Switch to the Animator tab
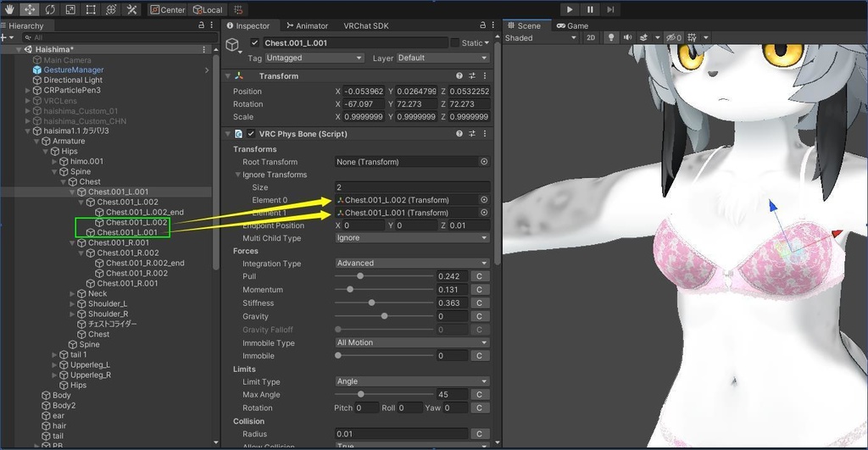The width and height of the screenshot is (868, 450). pyautogui.click(x=307, y=25)
